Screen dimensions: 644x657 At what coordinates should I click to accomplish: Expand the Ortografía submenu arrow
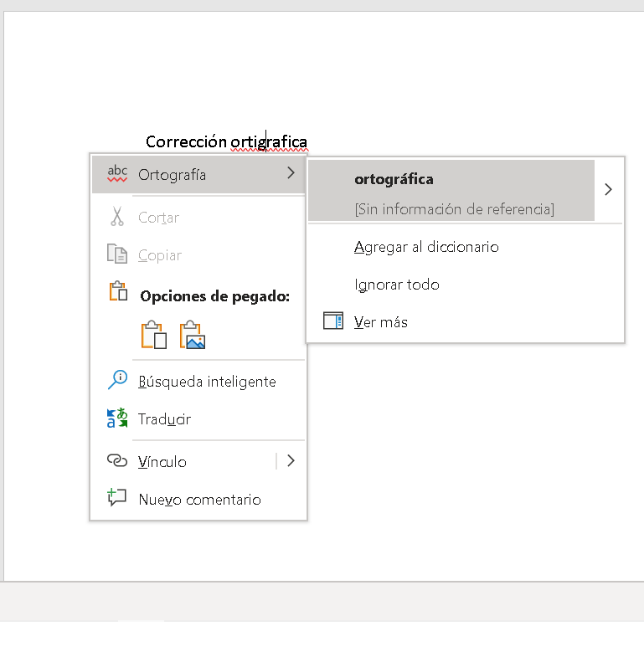click(291, 172)
